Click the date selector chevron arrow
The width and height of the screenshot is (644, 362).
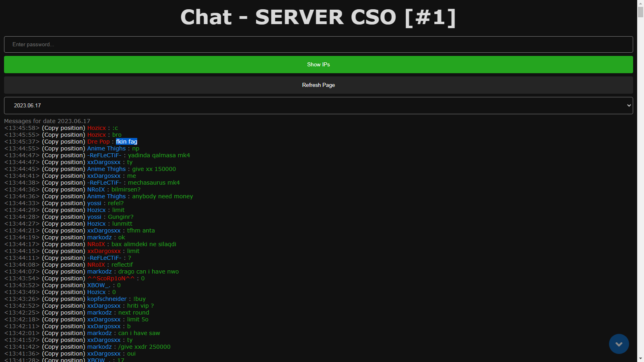click(629, 105)
